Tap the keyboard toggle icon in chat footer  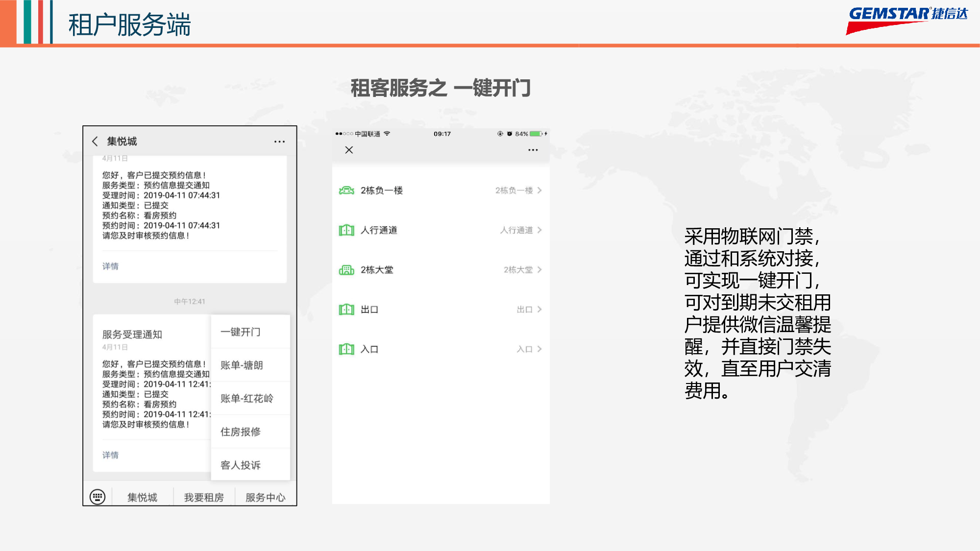pos(98,497)
